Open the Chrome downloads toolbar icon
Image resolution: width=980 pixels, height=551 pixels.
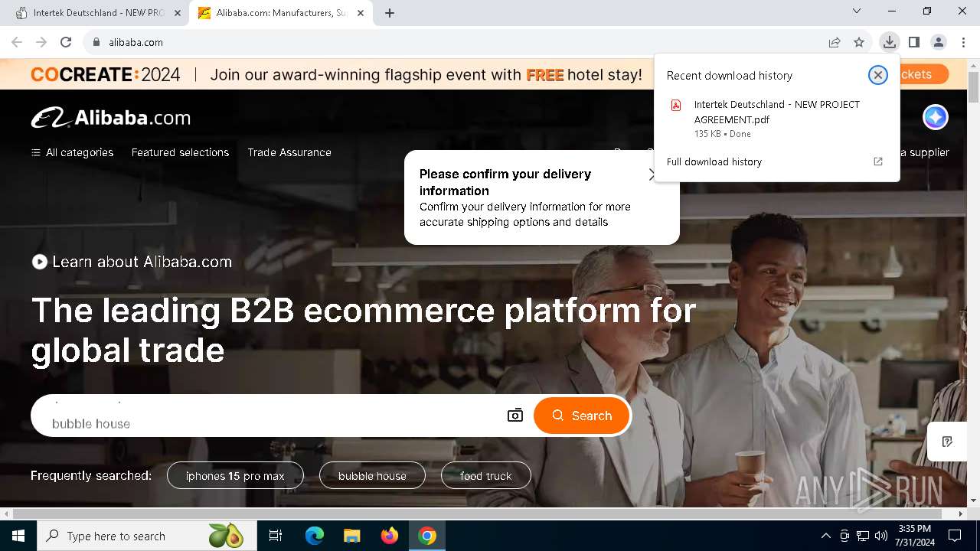coord(889,43)
